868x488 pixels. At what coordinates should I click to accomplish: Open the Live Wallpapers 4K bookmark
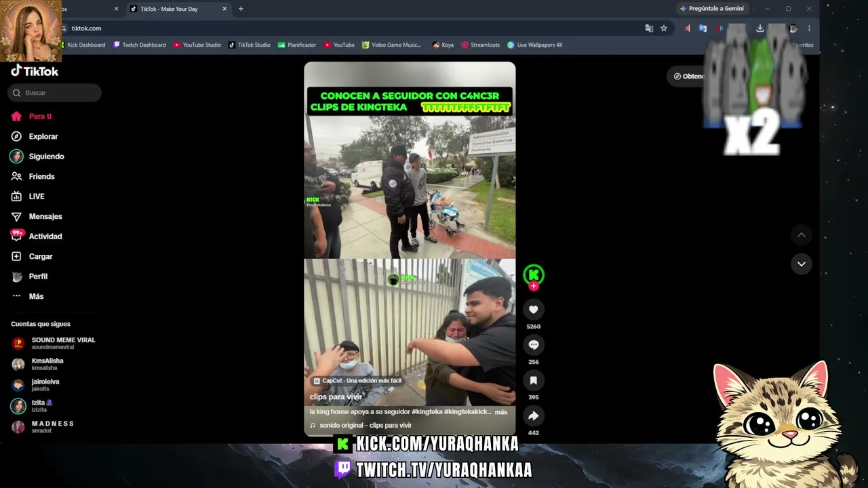coord(535,45)
